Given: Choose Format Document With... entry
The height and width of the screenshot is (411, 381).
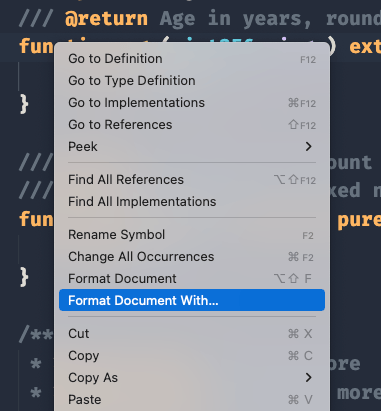Looking at the screenshot, I should tap(192, 300).
